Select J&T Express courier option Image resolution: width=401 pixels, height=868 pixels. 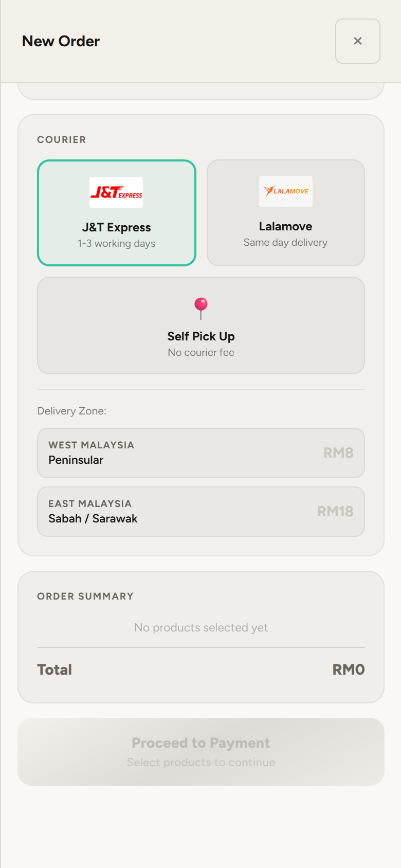click(117, 213)
